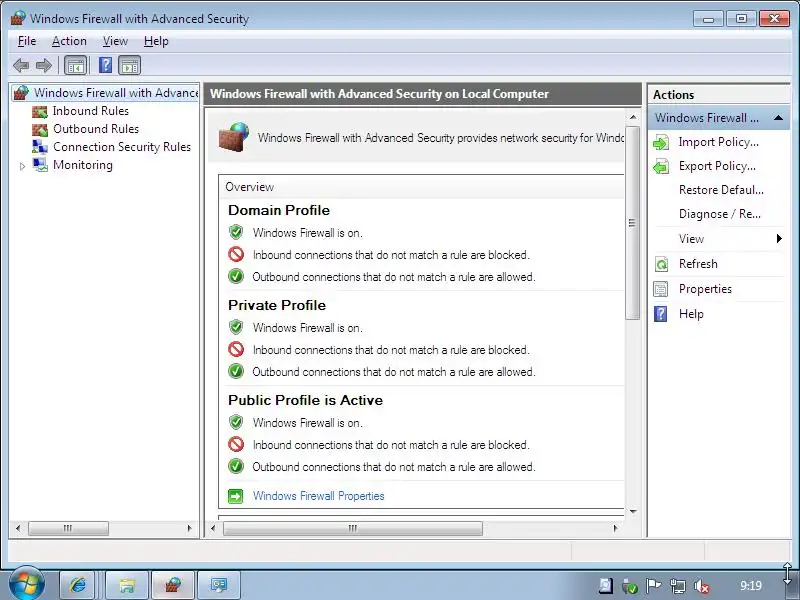Click the Diagnose / Re... action
This screenshot has height=600, width=800.
(719, 214)
